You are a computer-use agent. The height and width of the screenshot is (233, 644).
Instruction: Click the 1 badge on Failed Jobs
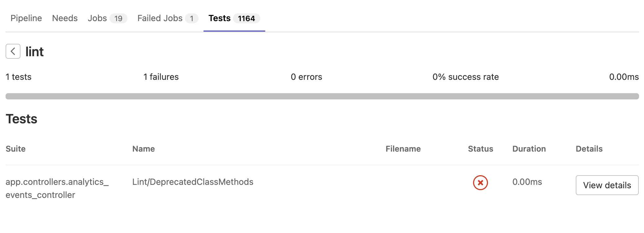[x=192, y=19]
